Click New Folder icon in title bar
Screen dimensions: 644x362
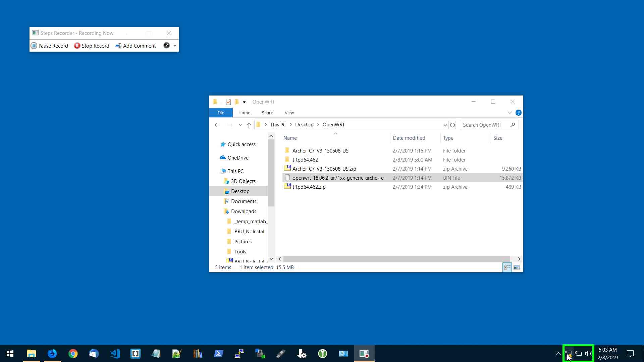tap(237, 102)
